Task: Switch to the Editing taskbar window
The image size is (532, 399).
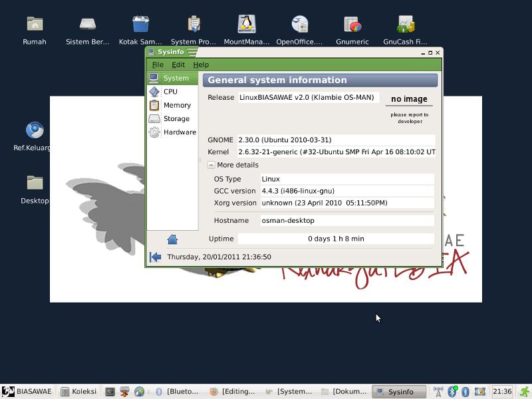Action: [233, 392]
